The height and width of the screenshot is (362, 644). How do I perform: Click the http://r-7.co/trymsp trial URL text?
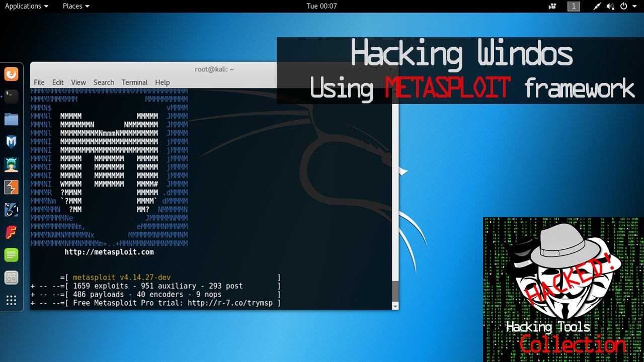click(230, 303)
